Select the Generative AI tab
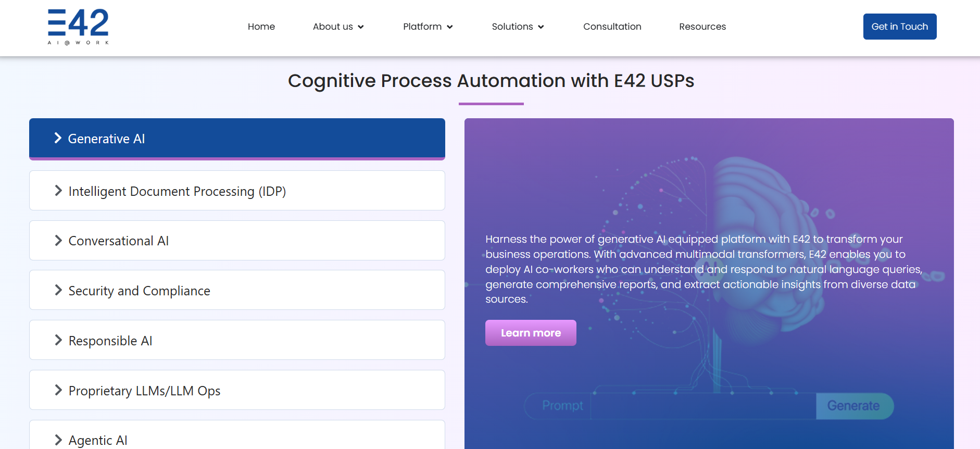 tap(237, 139)
